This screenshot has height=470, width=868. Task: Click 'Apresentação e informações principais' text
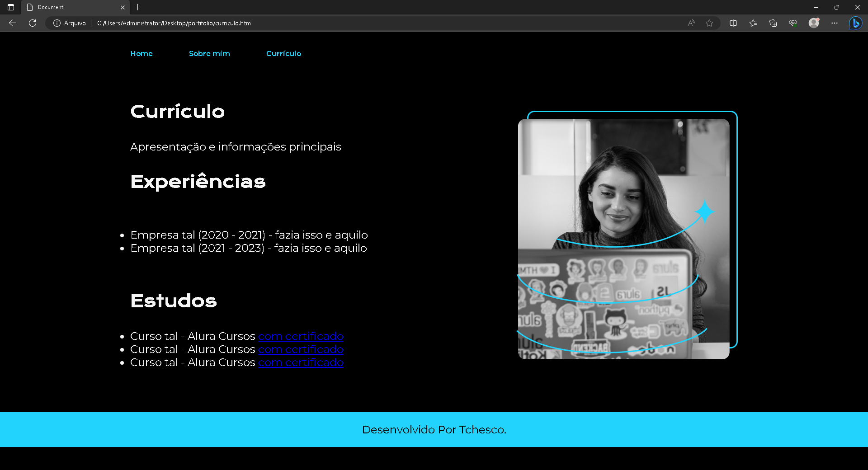pos(236,147)
